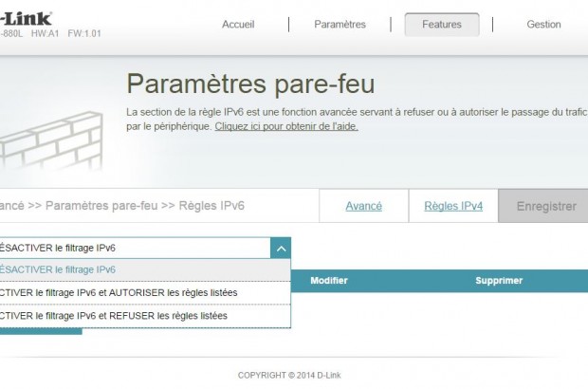The width and height of the screenshot is (588, 389).
Task: Click the Modifier column header
Action: [x=329, y=281]
